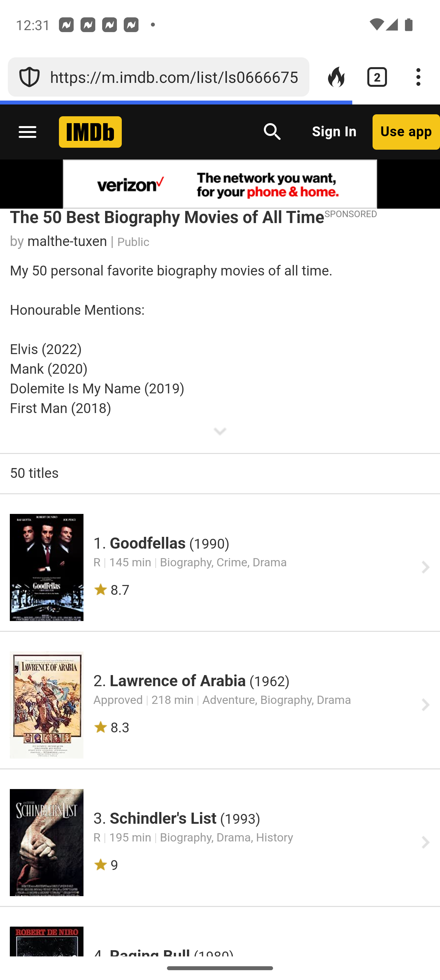440x980 pixels.
Task: Open Lawrence of Arabia entry arrow
Action: coord(425,705)
